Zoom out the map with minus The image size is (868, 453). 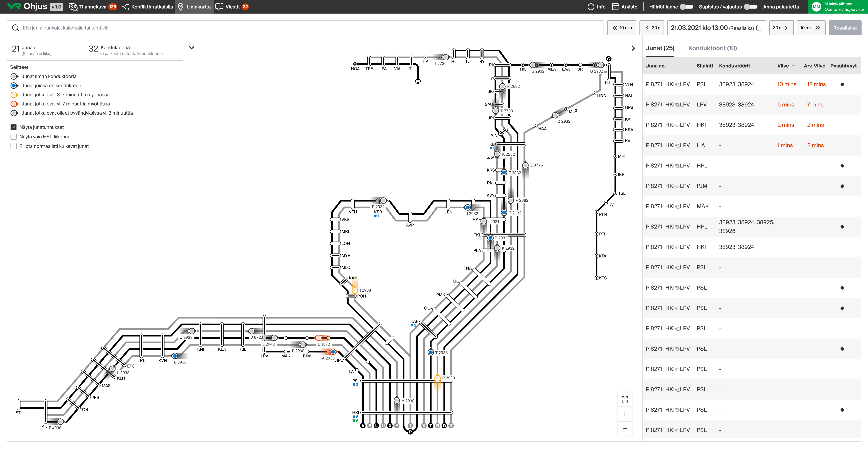625,428
